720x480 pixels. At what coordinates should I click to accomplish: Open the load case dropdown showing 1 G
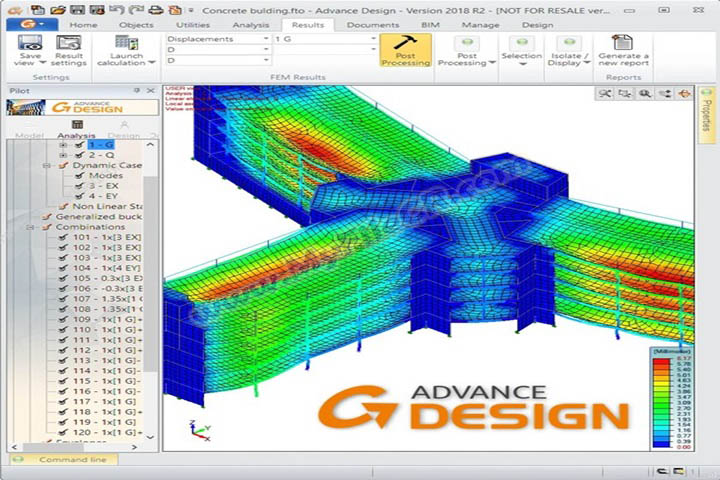373,39
